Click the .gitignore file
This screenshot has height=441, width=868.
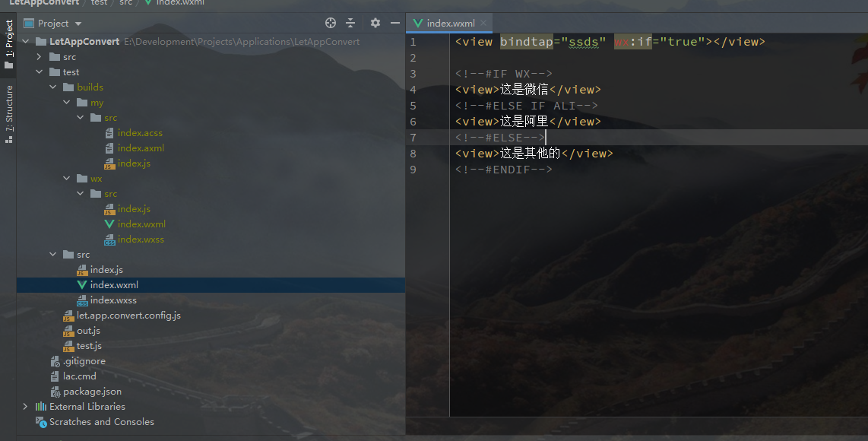click(x=84, y=361)
